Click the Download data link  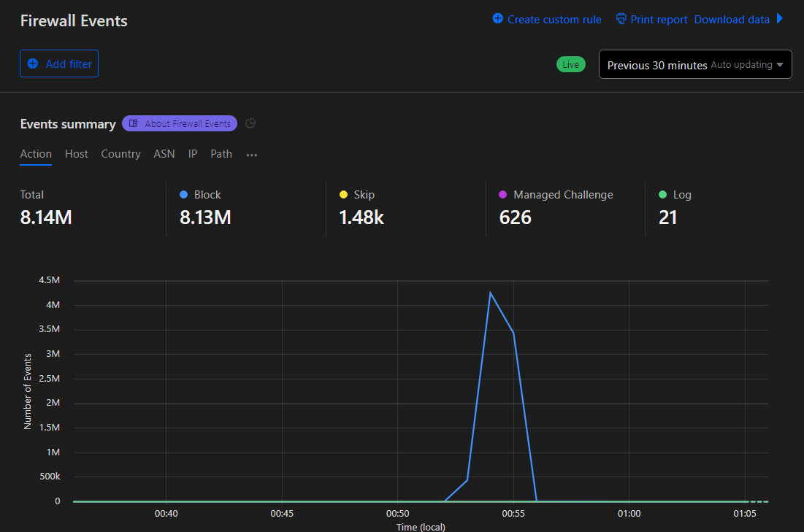click(x=732, y=20)
